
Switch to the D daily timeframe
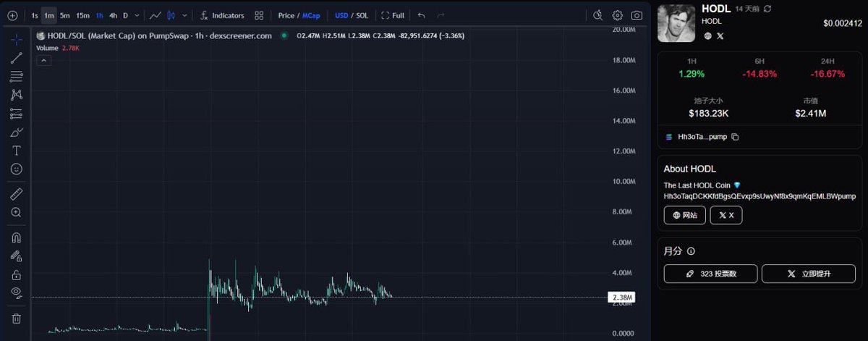tap(125, 15)
